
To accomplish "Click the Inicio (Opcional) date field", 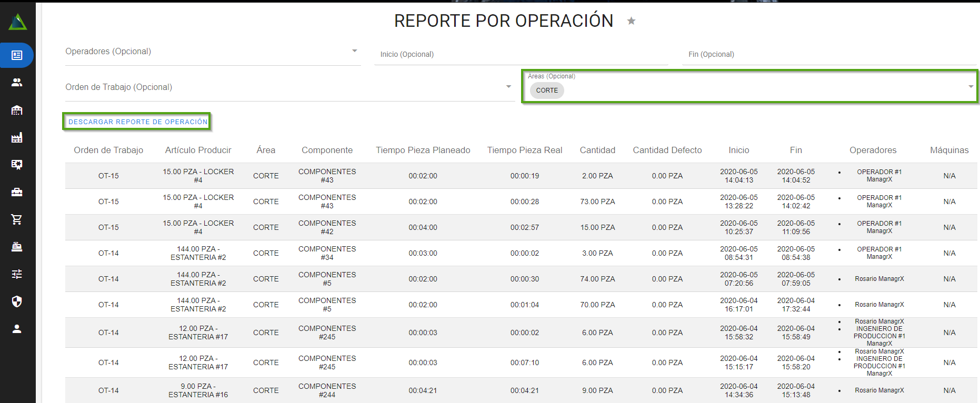I will click(521, 54).
